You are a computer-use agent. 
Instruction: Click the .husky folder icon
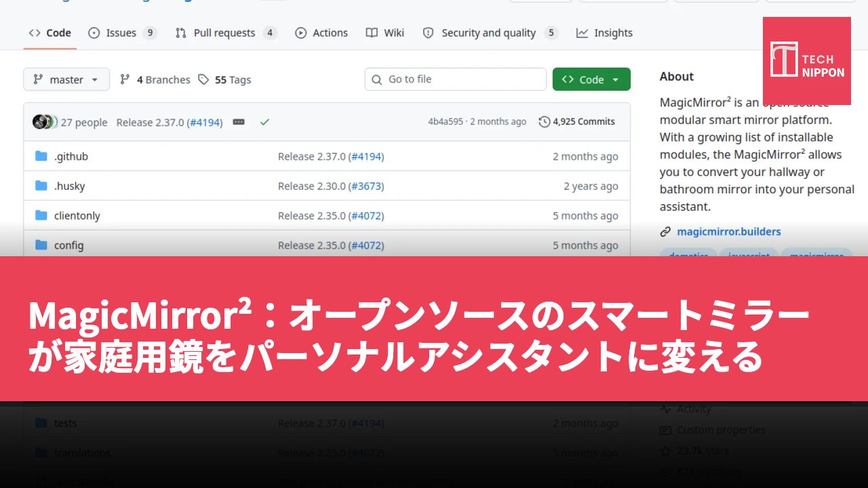point(41,186)
